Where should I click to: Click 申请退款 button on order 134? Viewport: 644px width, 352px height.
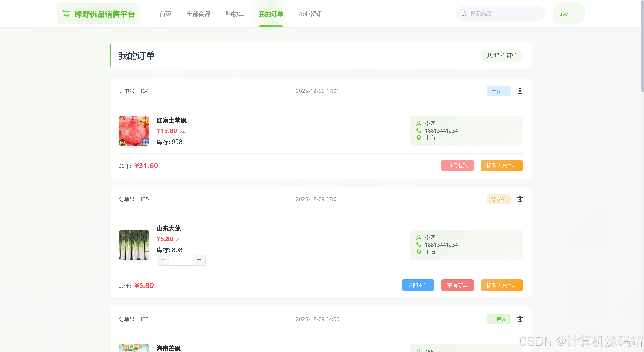coord(457,165)
